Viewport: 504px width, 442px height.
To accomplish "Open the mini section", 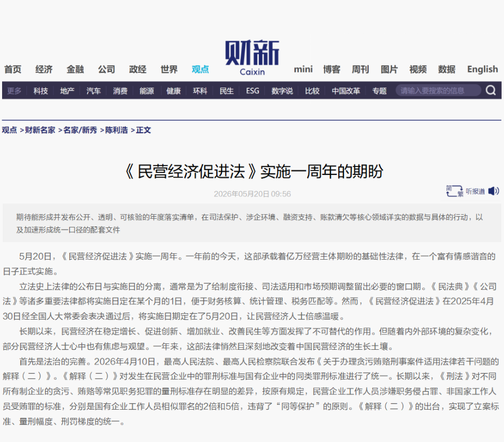I will [303, 69].
